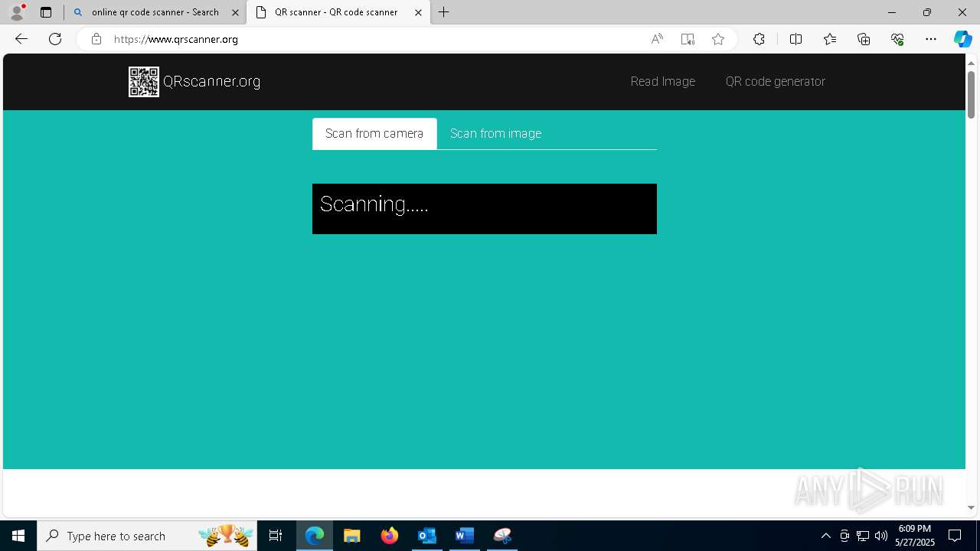
Task: Open clock and date flyout
Action: [x=915, y=536]
